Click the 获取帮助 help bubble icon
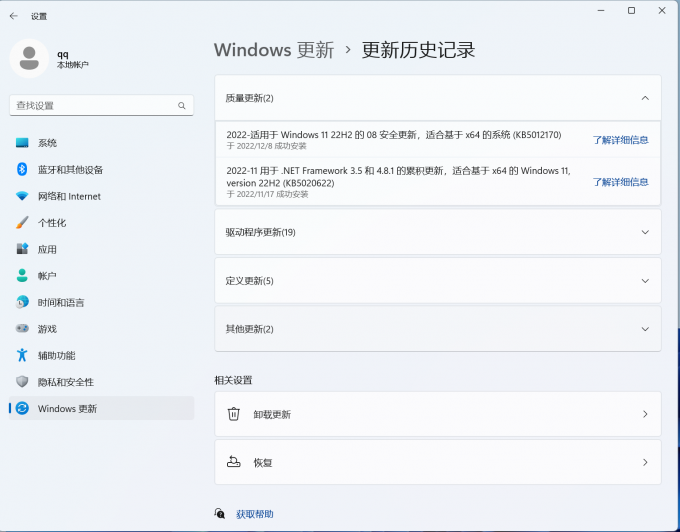680x532 pixels. [220, 514]
